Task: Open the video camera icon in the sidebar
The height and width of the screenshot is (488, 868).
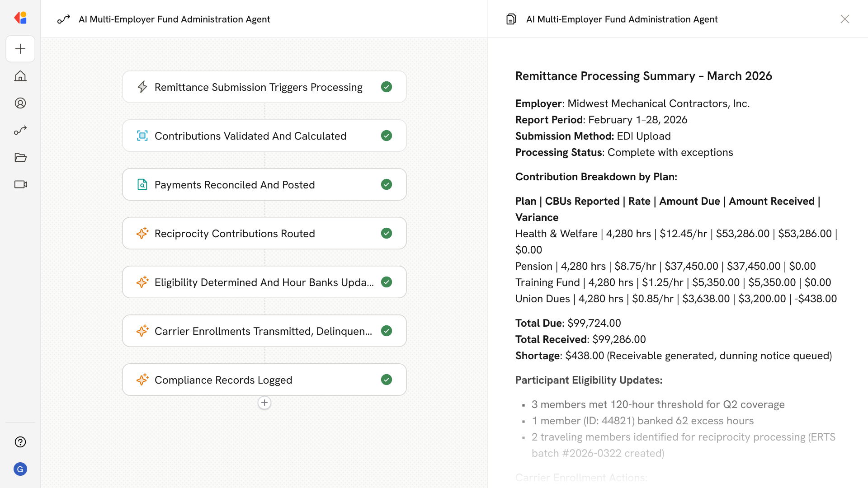Action: click(20, 184)
